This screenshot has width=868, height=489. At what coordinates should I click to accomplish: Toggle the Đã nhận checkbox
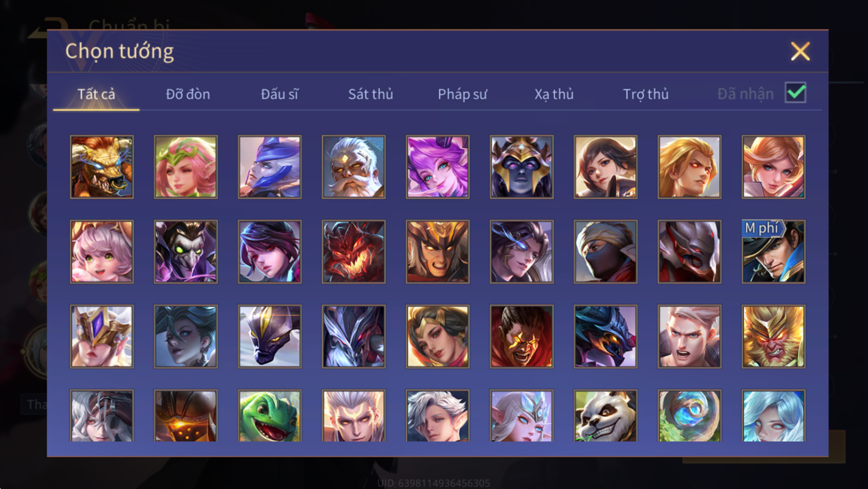tap(796, 93)
